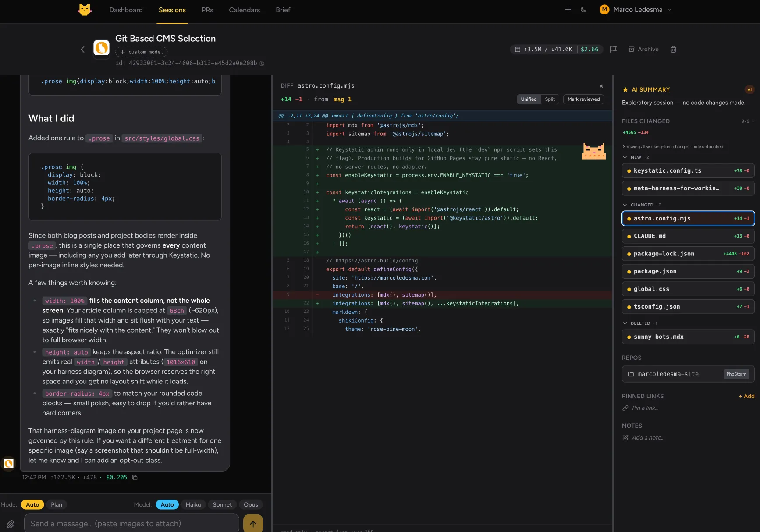This screenshot has height=532, width=760.
Task: Click the assistant avatar beside the message
Action: click(9, 464)
